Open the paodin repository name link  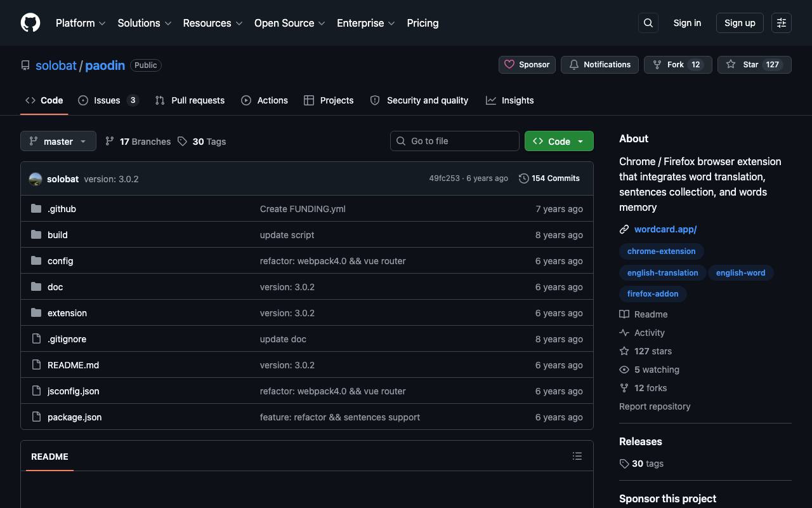coord(105,65)
